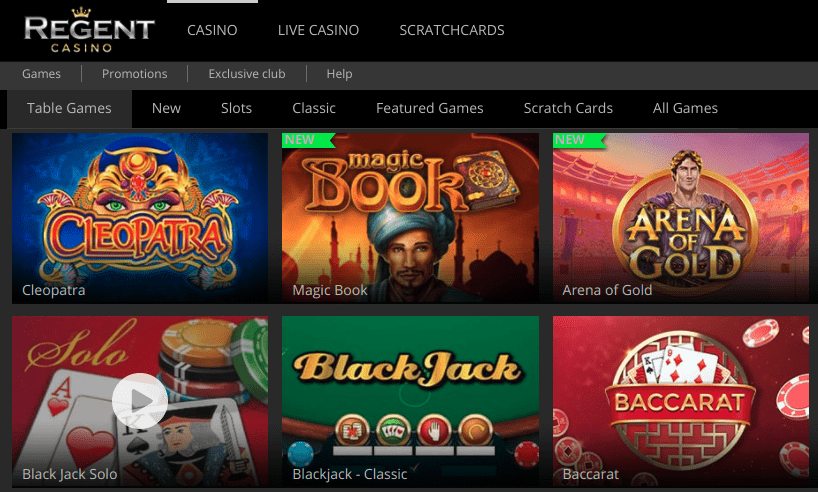The width and height of the screenshot is (818, 492).
Task: Play the Black Jack Solo game
Action: tap(140, 401)
